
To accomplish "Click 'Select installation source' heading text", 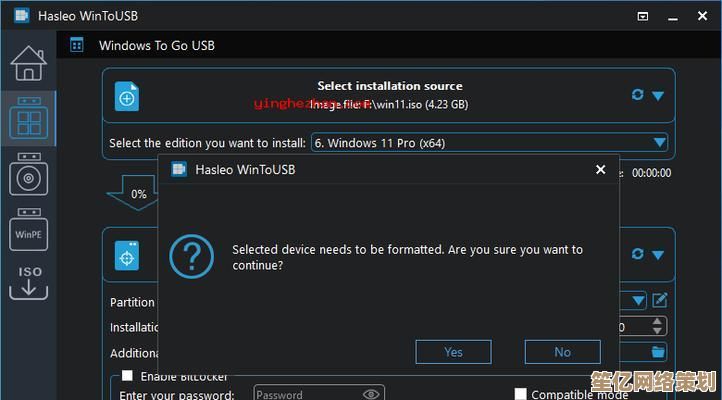I will point(390,86).
